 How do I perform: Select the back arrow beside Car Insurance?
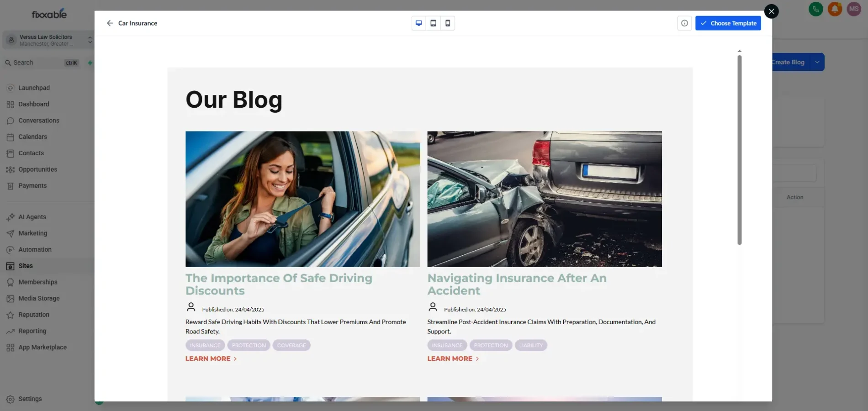(x=110, y=23)
